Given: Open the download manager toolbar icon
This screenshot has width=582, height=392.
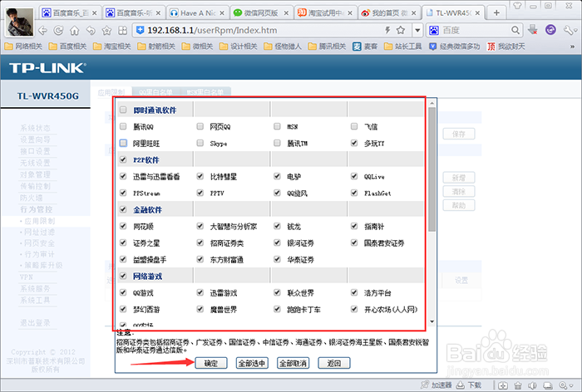Looking at the screenshot, I should [x=533, y=30].
